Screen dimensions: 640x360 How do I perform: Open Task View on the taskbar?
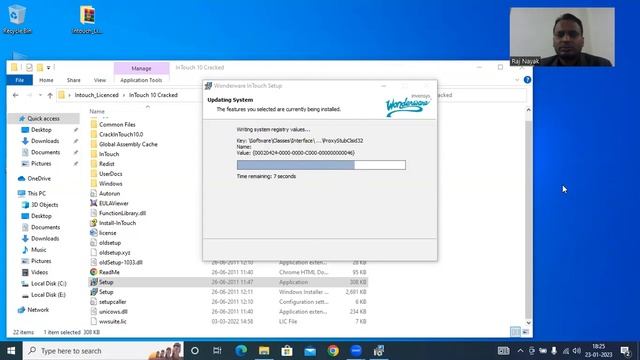[x=217, y=351]
